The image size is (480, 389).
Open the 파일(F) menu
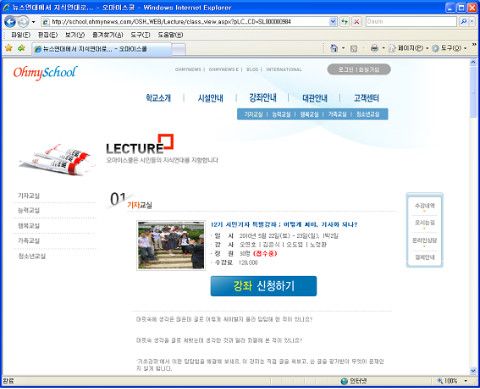[x=21, y=35]
